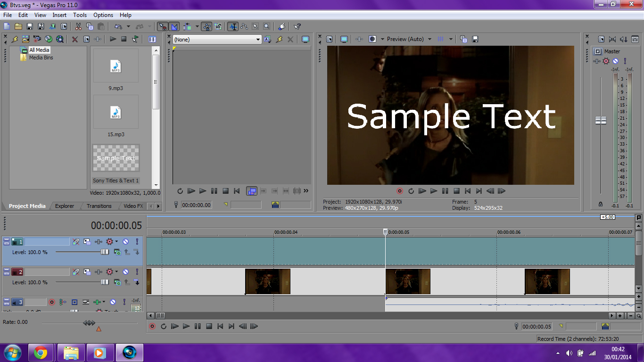Remove selected media with red X
The height and width of the screenshot is (362, 644).
point(75,39)
